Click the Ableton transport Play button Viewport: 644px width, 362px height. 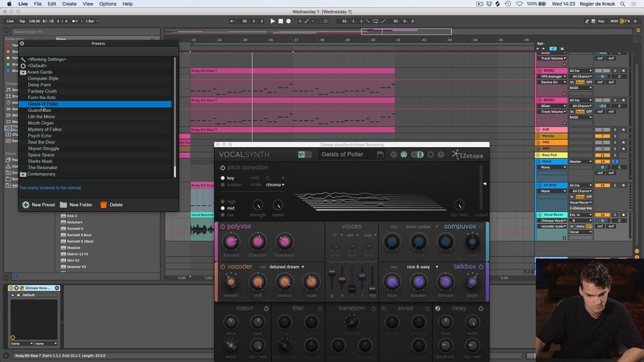pos(272,21)
